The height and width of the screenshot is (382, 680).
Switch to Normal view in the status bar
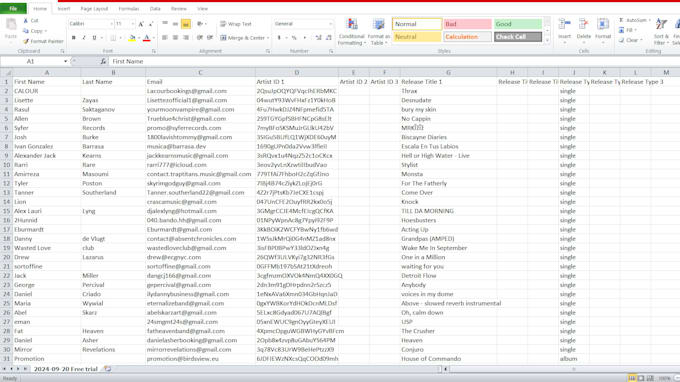point(632,379)
